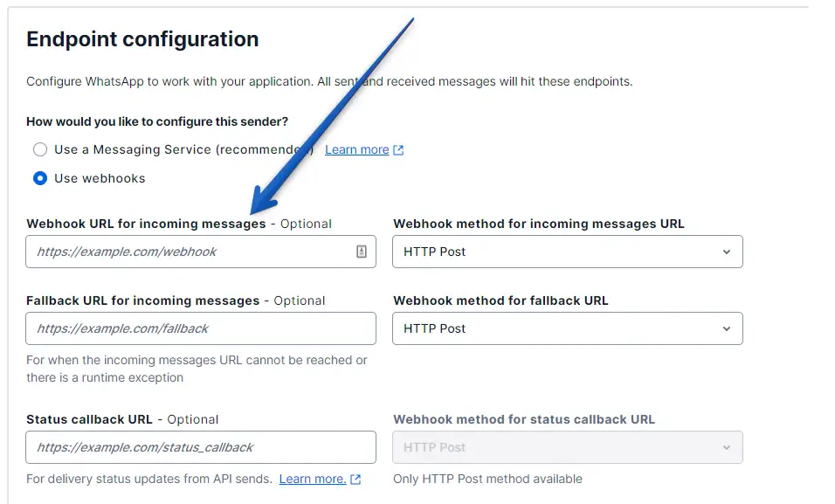The image size is (835, 504).
Task: Click the "Webhook URL for incoming messages" label
Action: point(146,224)
